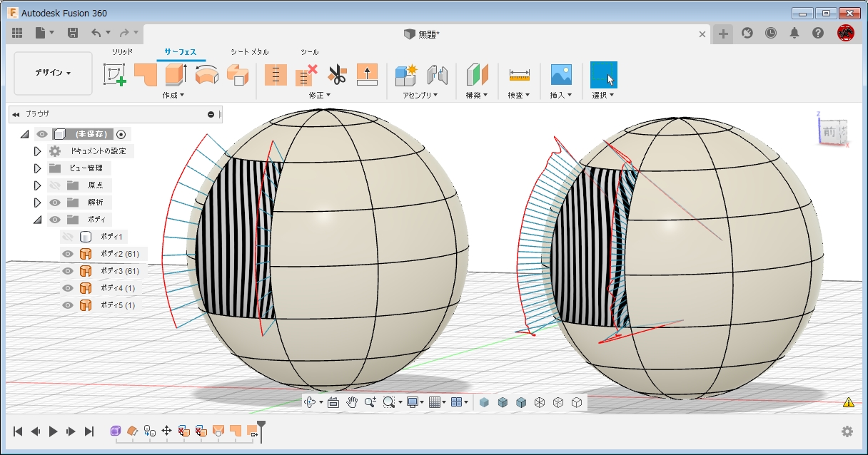Open timeline settings gear

pyautogui.click(x=847, y=431)
